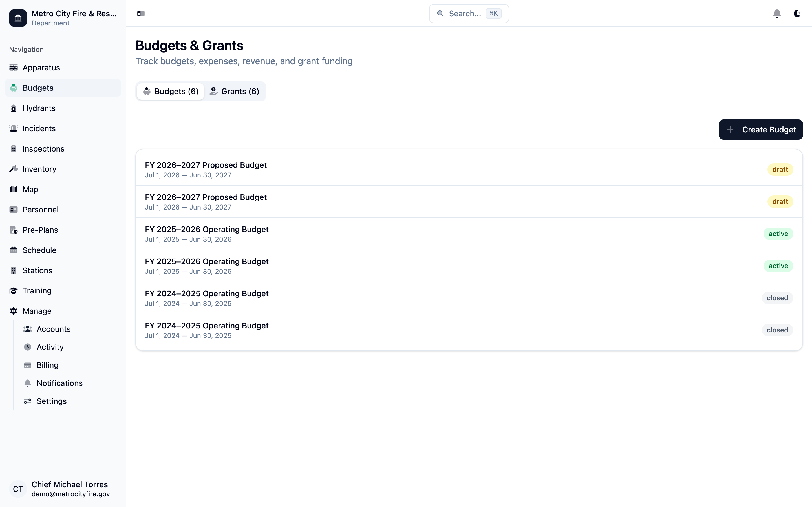Image resolution: width=812 pixels, height=507 pixels.
Task: Toggle dark mode with moon icon
Action: pos(797,14)
